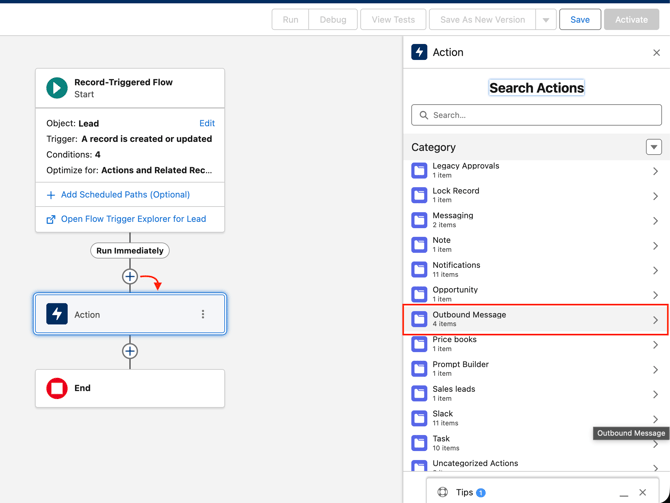The height and width of the screenshot is (503, 670).
Task: Select the End node label
Action: (x=82, y=388)
